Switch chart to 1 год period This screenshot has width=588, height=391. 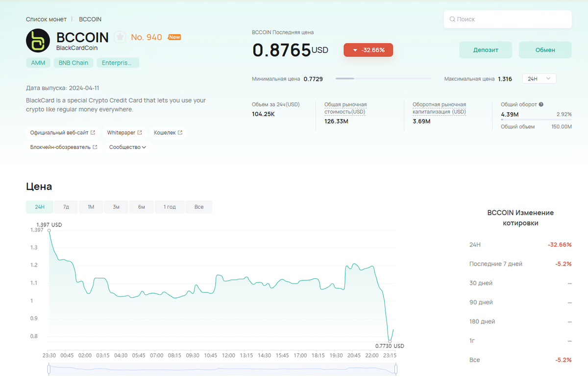coord(170,207)
